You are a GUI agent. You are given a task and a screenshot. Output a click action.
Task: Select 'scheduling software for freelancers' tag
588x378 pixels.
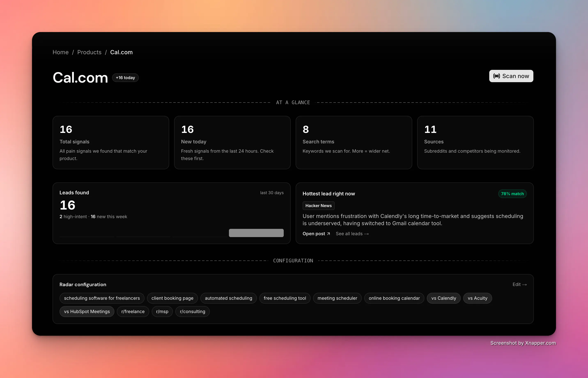(x=102, y=298)
